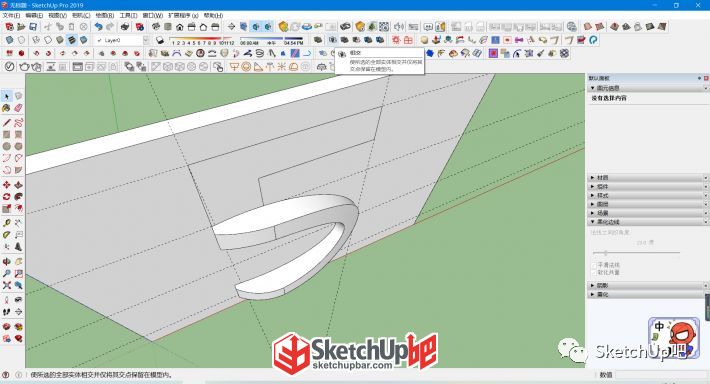Expand the 材质 tray panel
The height and width of the screenshot is (384, 710).
click(x=648, y=178)
